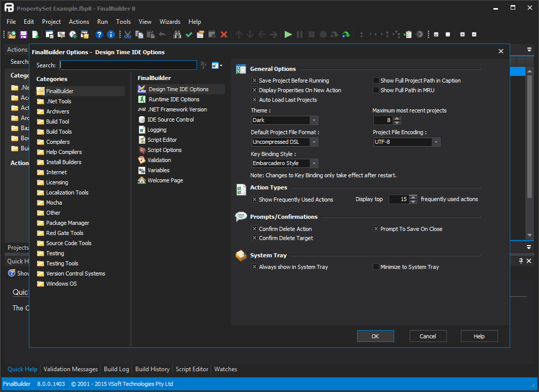Toggle Auto Load Last Projects checkbox
This screenshot has height=392, width=539.
pos(254,100)
